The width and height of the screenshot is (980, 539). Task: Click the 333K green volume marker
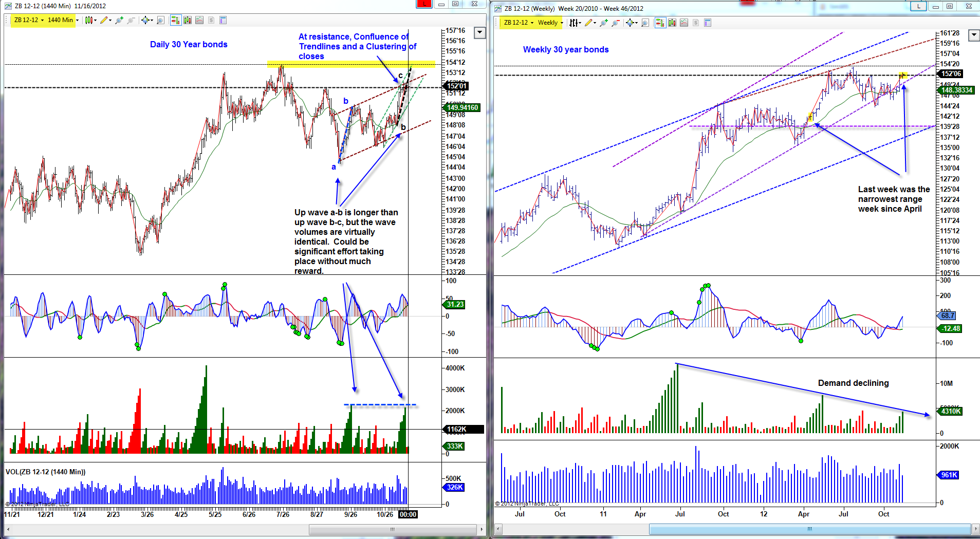(x=454, y=446)
